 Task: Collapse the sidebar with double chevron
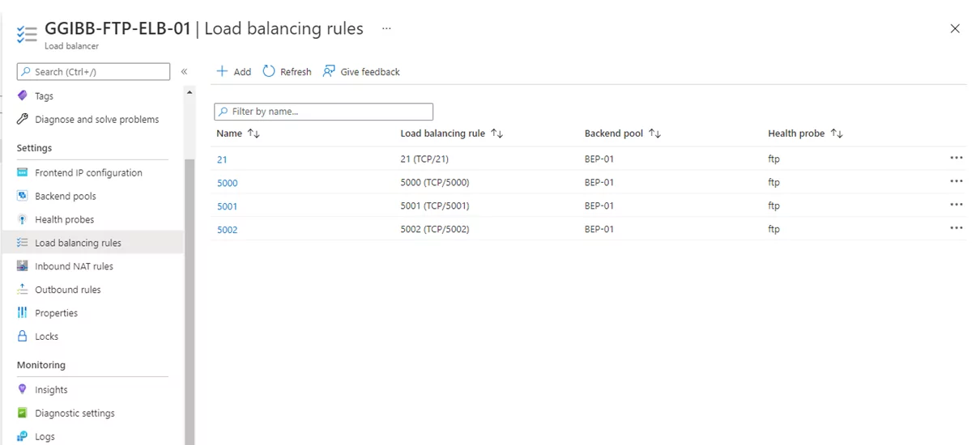click(184, 72)
